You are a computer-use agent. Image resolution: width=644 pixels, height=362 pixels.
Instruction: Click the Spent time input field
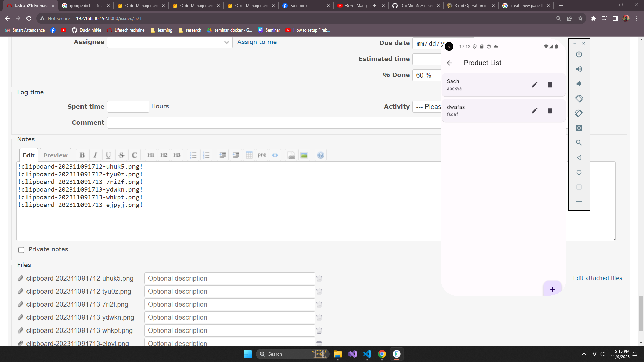(128, 107)
